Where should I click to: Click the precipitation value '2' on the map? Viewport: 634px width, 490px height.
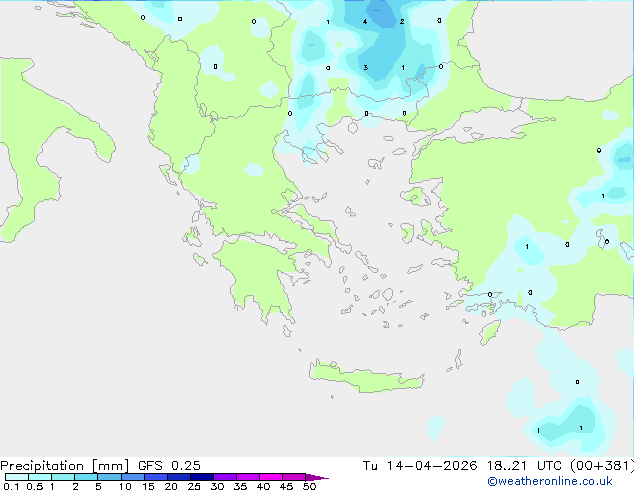(x=402, y=21)
